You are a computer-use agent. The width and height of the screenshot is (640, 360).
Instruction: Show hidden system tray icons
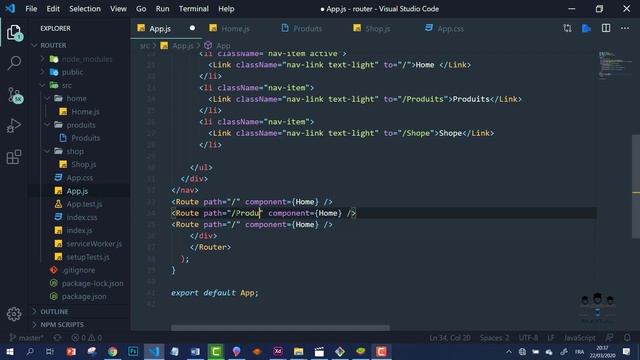tap(509, 351)
